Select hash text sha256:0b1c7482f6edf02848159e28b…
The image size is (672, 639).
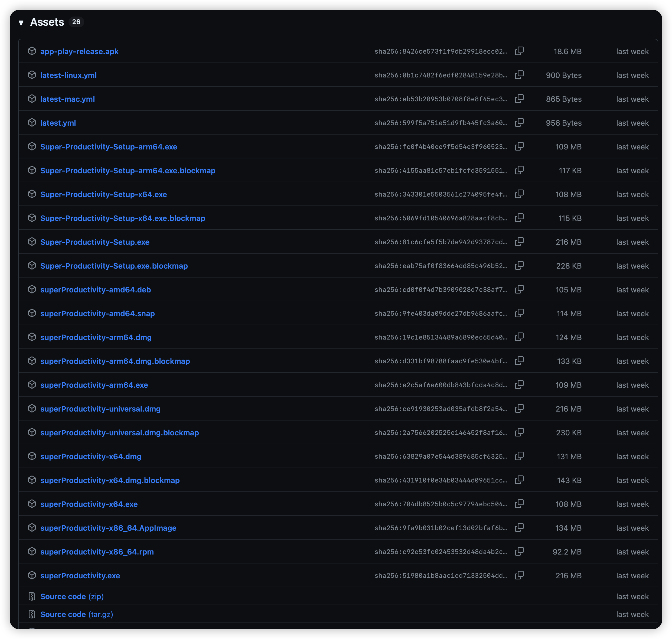441,75
